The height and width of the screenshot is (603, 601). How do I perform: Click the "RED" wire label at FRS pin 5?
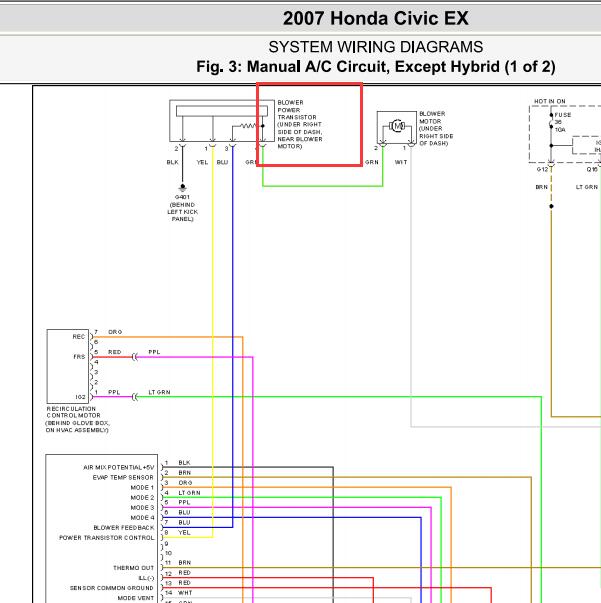115,352
